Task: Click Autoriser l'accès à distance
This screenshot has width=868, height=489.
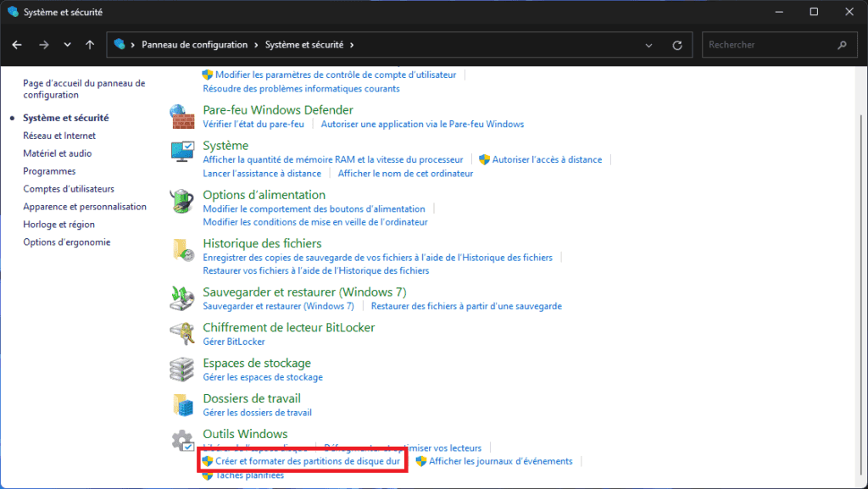Action: coord(547,159)
